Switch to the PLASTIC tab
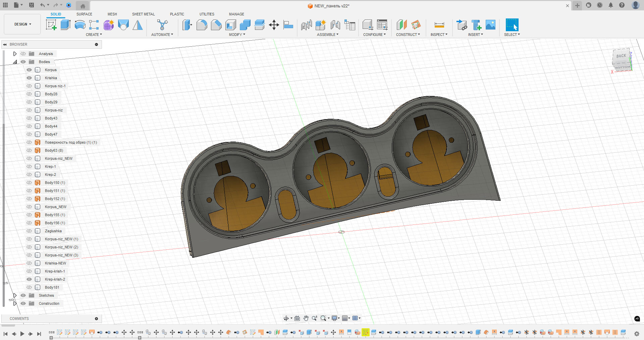The image size is (644, 340). point(177,14)
